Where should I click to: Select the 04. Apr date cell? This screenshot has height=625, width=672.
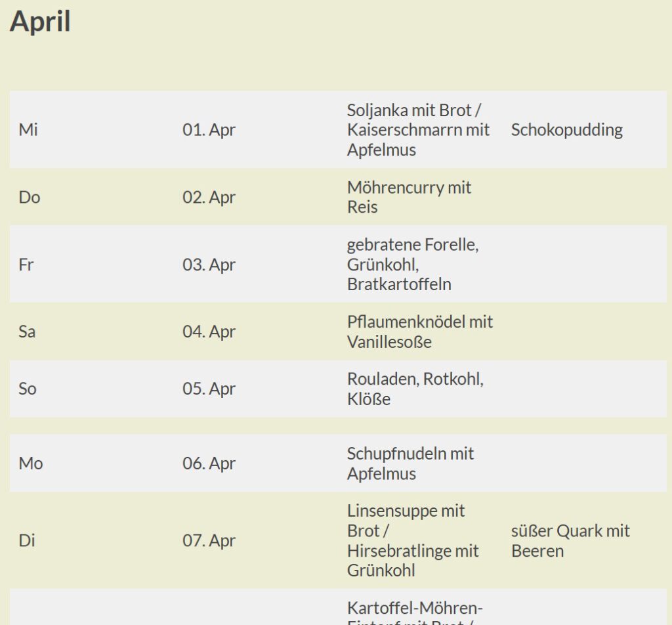click(209, 332)
